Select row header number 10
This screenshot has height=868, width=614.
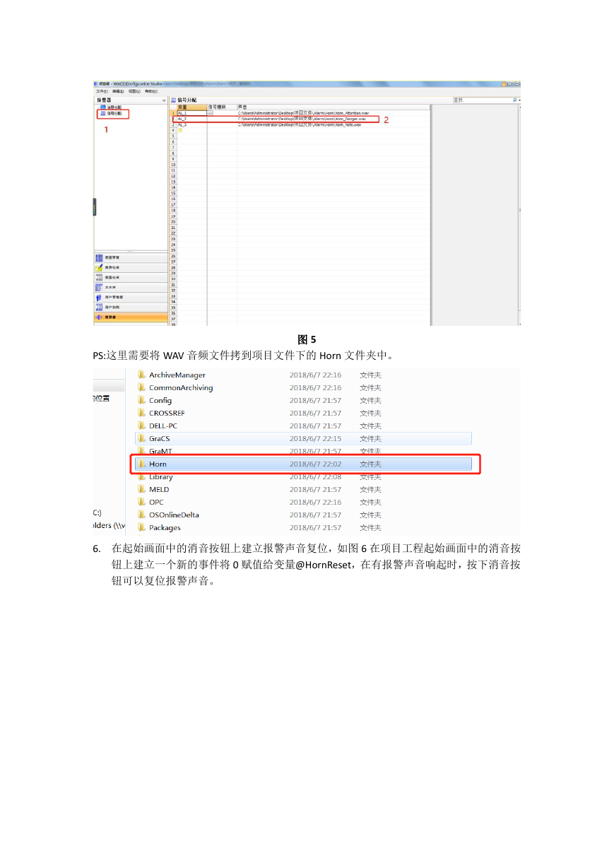[x=173, y=164]
